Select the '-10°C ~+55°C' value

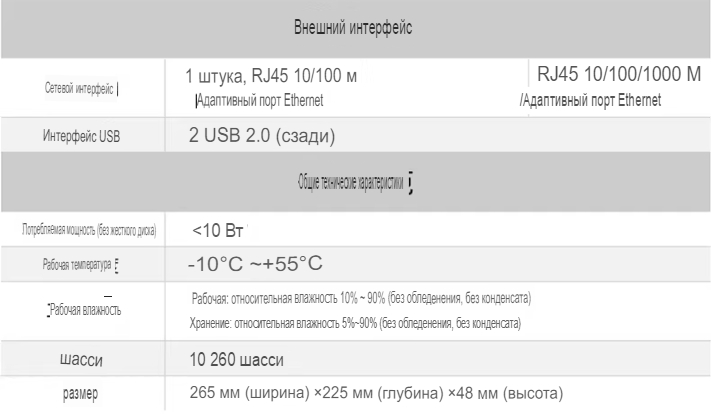pyautogui.click(x=255, y=264)
